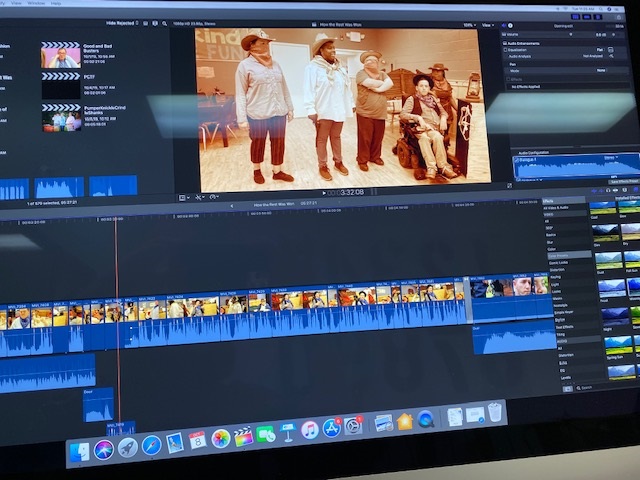Toggle the inspector workspace button
The height and width of the screenshot is (480, 640).
(598, 17)
